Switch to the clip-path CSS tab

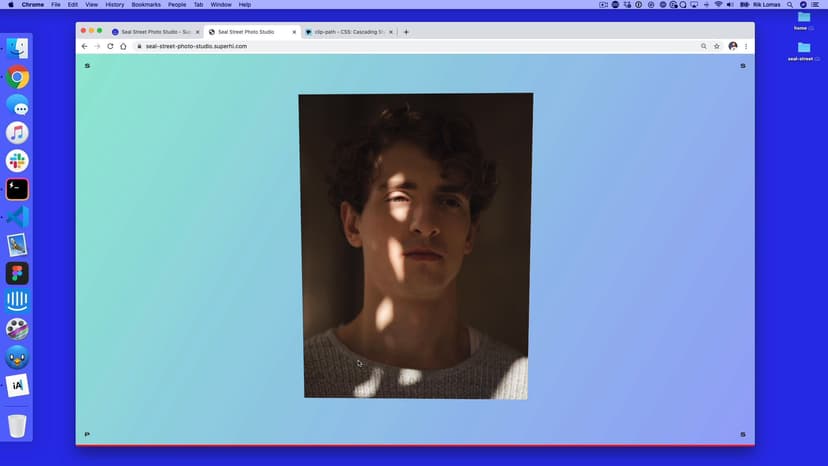(x=340, y=32)
